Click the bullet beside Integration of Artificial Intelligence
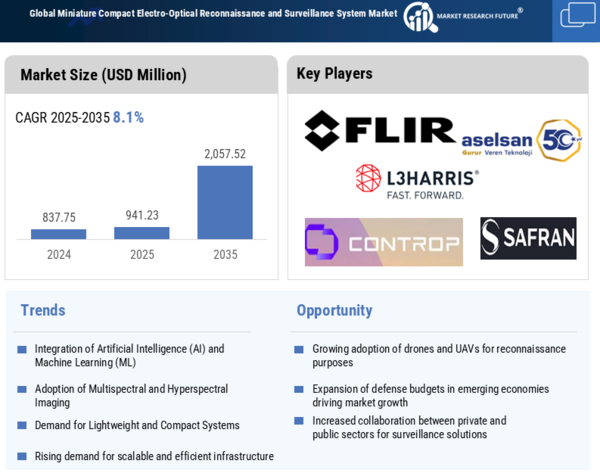 click(x=22, y=350)
